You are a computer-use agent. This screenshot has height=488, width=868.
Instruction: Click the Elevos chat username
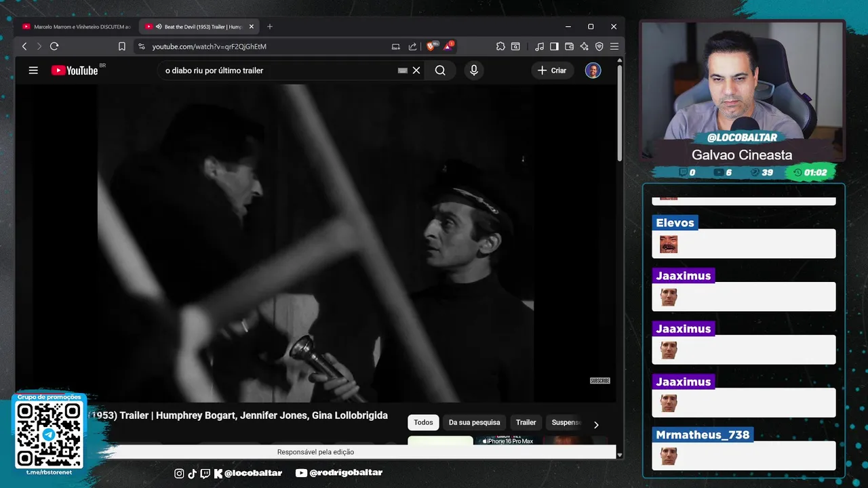point(675,222)
